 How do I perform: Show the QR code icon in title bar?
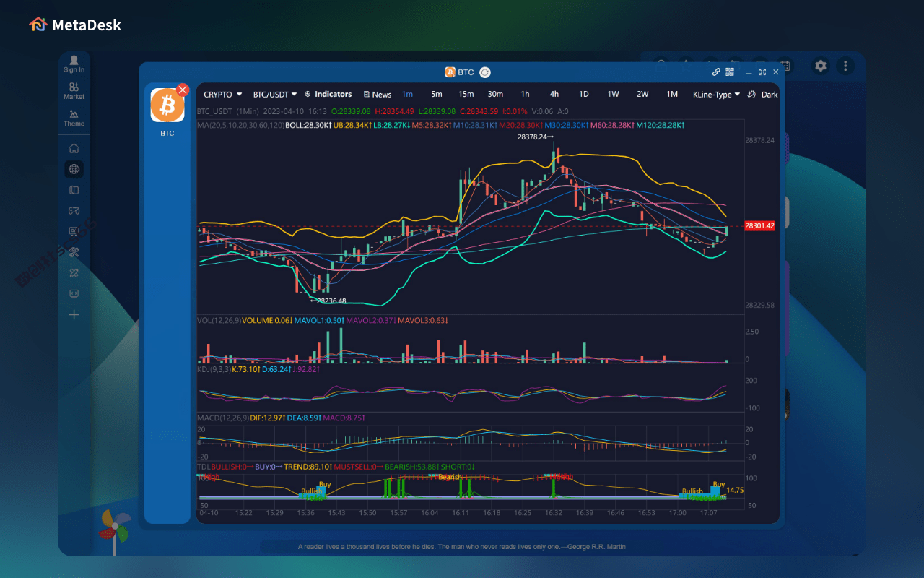(x=730, y=72)
